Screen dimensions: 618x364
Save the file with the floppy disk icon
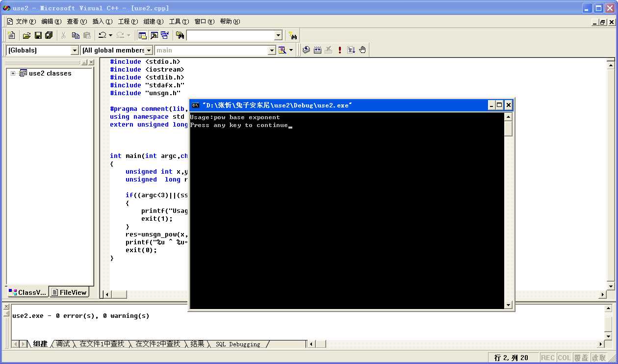[x=38, y=35]
